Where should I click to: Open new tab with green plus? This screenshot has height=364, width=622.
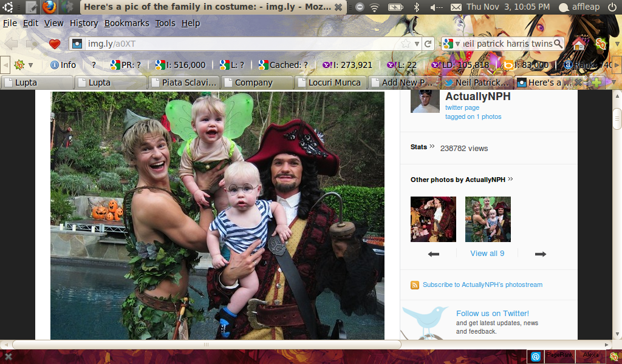click(x=596, y=83)
